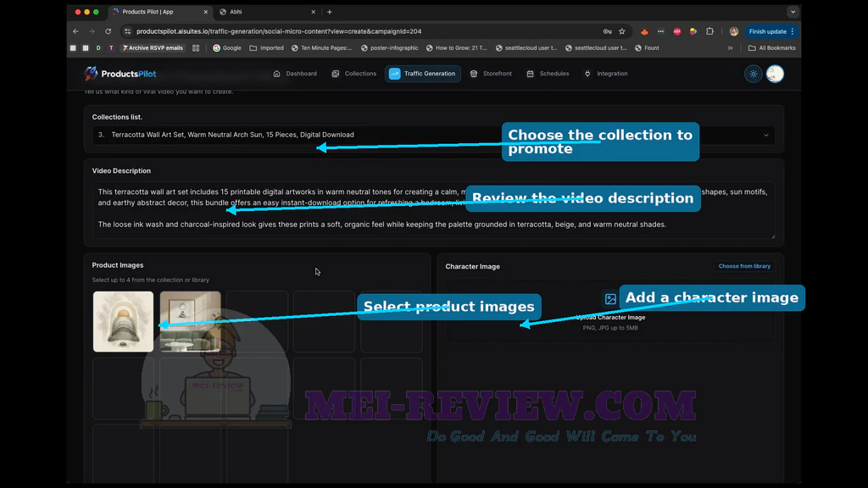
Task: Select the Traffic Generation nav item
Action: tap(422, 74)
